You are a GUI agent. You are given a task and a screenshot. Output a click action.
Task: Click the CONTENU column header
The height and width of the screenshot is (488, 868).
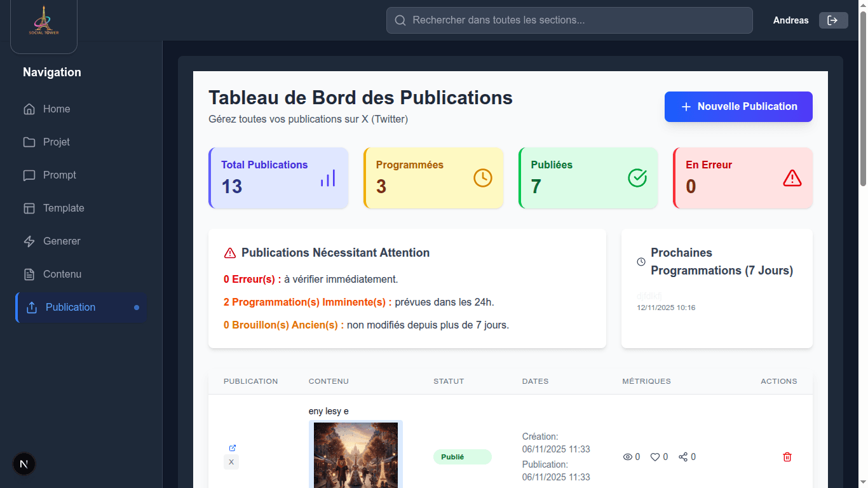(329, 381)
